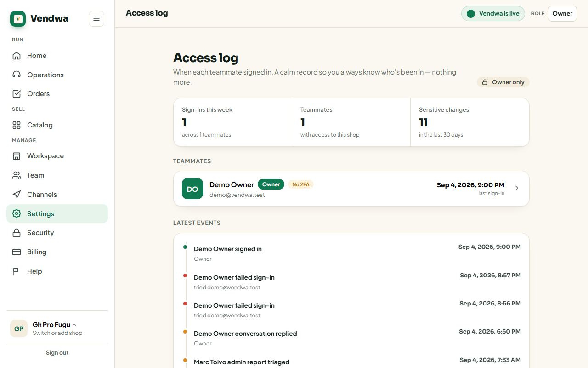The width and height of the screenshot is (588, 368).
Task: Expand Demo Owner row with chevron
Action: click(517, 189)
